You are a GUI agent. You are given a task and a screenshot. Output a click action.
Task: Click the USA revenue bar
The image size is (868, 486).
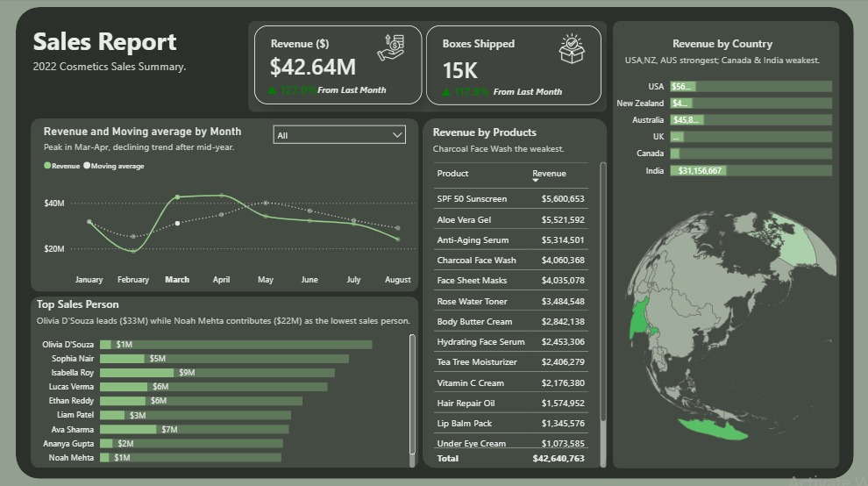[751, 87]
